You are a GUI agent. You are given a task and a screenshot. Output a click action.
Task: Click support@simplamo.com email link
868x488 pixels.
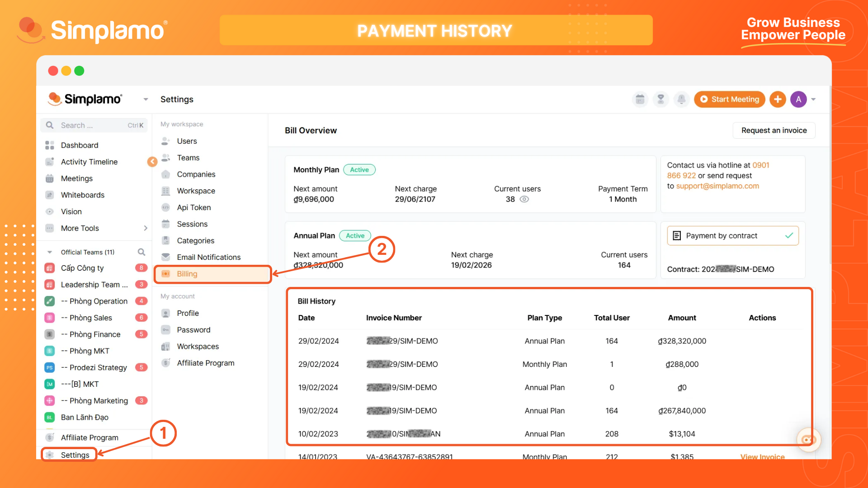point(717,186)
